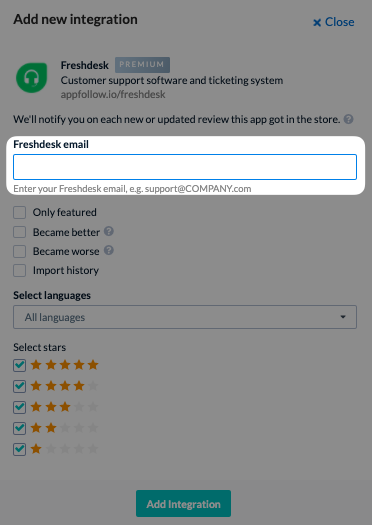Open help tooltip beside Became better
Screen dimensions: 372x525
109,231
